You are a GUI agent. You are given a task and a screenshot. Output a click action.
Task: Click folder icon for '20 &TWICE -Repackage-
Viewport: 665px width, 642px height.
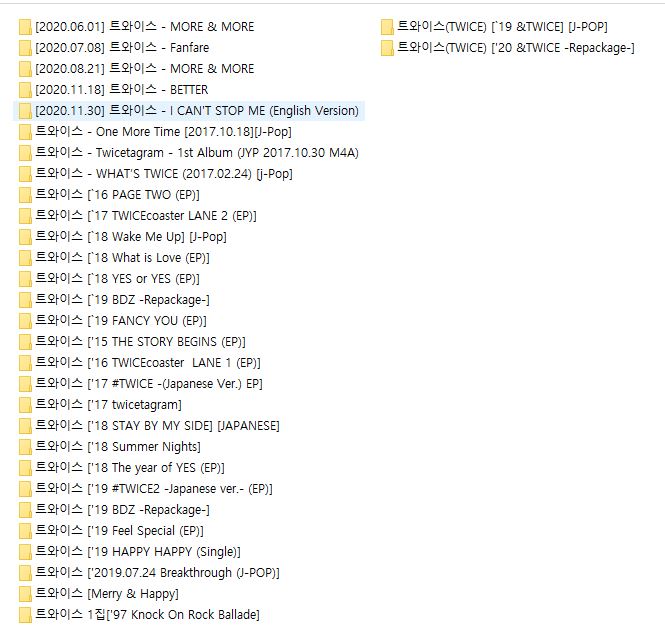point(387,48)
